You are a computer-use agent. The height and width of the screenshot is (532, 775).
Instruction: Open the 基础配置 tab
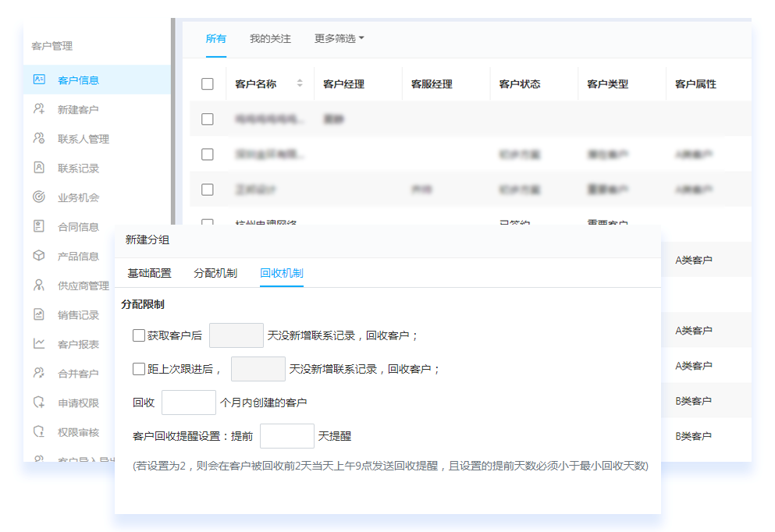(x=149, y=273)
